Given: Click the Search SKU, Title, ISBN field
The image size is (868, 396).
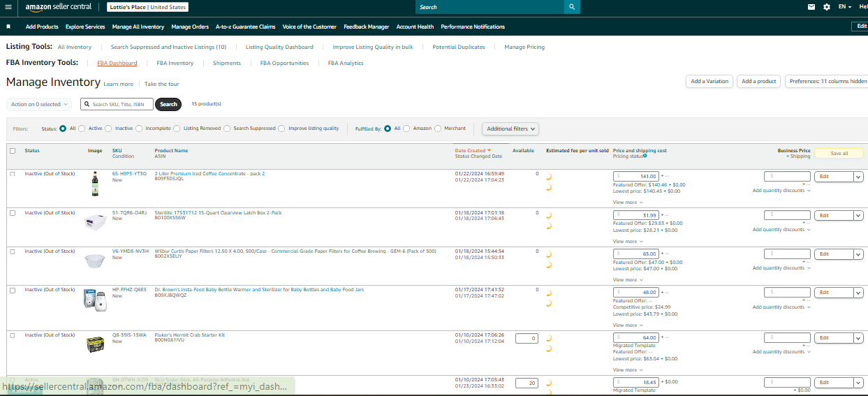Looking at the screenshot, I should click(117, 104).
